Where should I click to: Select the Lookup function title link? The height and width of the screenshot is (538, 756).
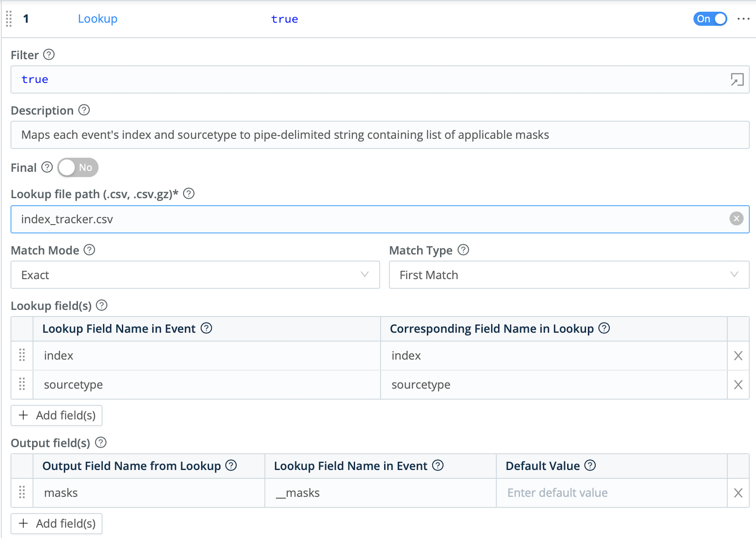point(97,19)
